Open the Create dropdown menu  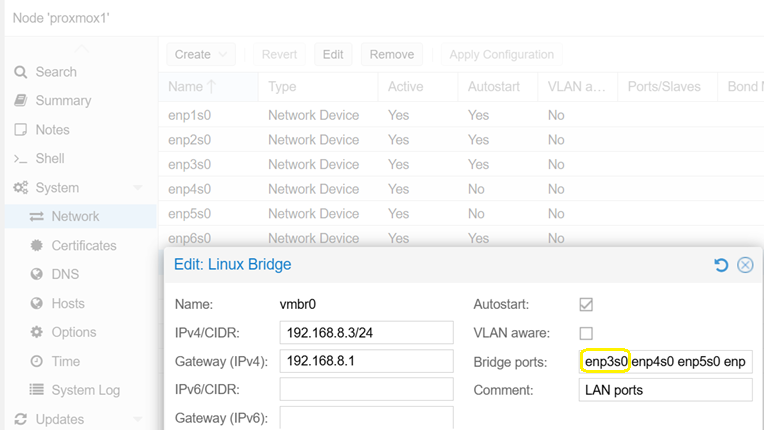click(201, 54)
